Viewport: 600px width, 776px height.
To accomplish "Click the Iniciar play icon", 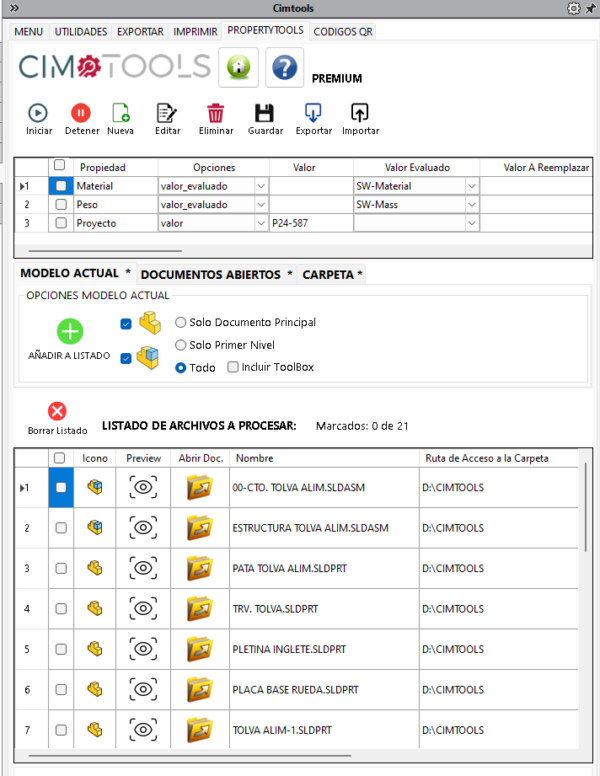I will coord(38,113).
